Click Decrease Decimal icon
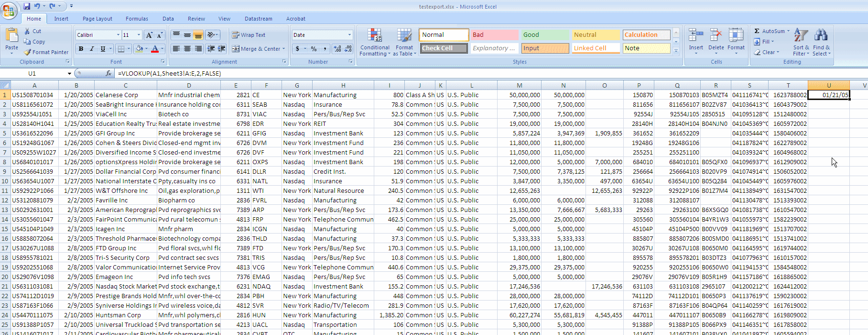The width and height of the screenshot is (868, 335). pos(348,49)
